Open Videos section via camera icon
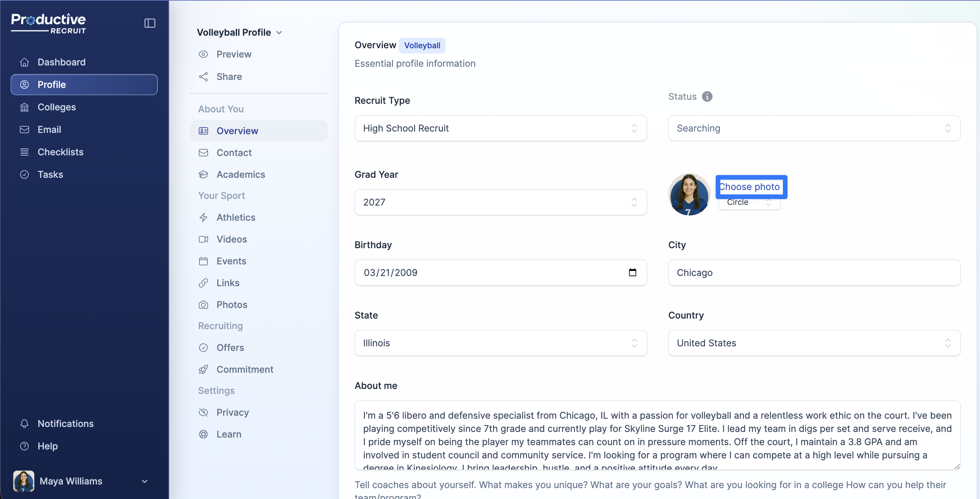This screenshot has height=499, width=980. (x=203, y=239)
